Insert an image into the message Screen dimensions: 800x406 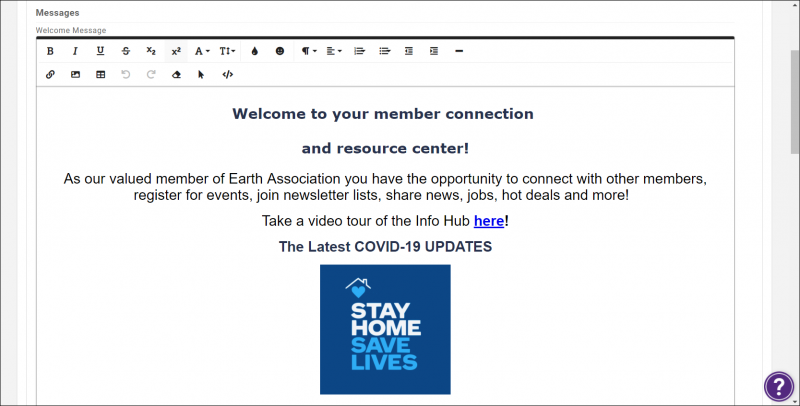(x=75, y=75)
